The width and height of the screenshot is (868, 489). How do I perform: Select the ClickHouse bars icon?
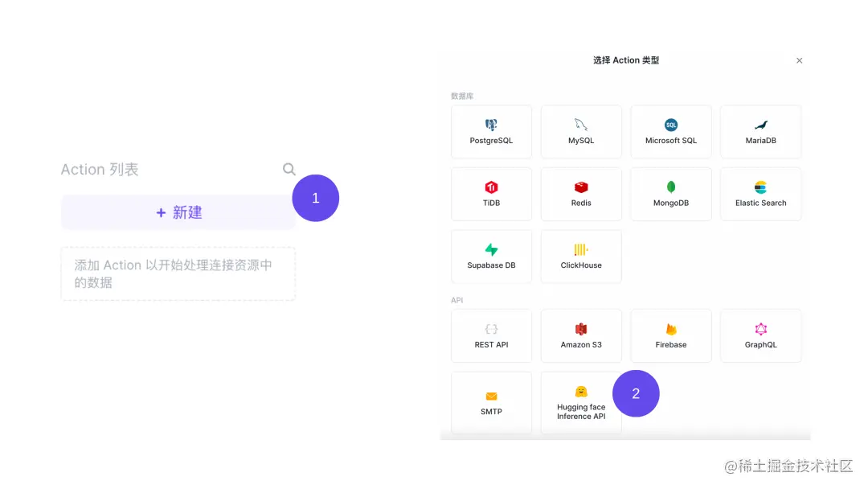point(581,250)
